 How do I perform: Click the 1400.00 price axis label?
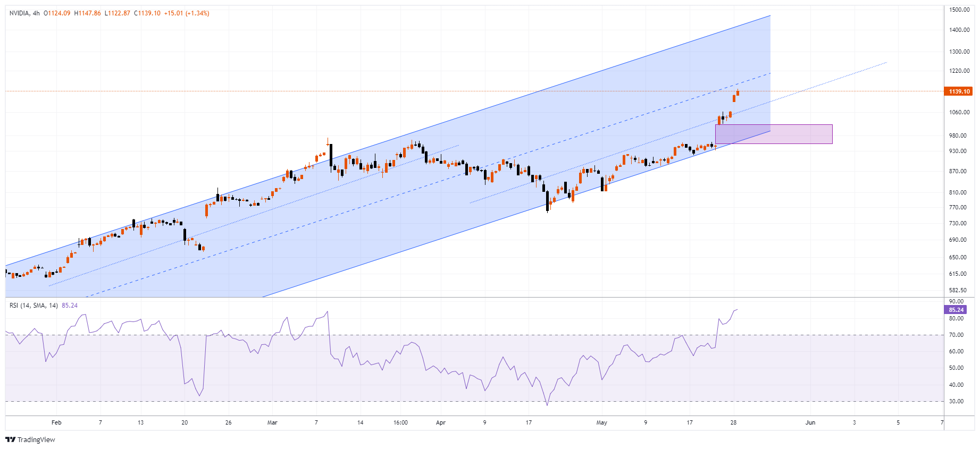[x=959, y=30]
